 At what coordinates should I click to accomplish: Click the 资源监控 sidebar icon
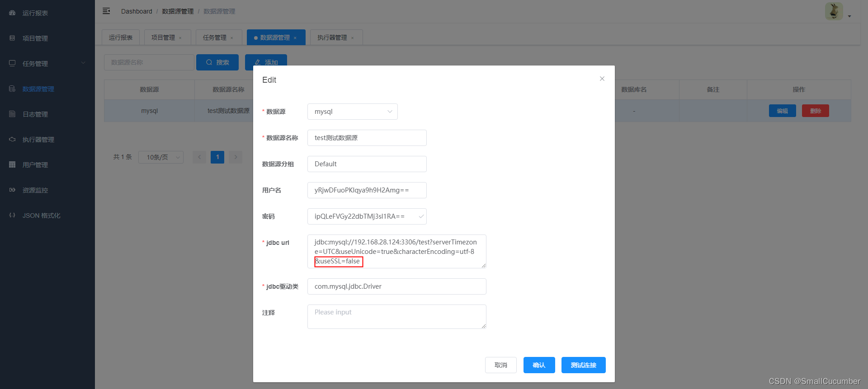[x=12, y=190]
